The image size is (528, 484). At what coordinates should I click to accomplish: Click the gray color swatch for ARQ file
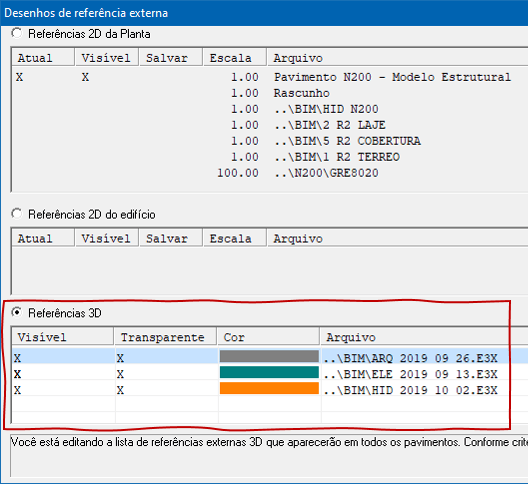(x=269, y=356)
